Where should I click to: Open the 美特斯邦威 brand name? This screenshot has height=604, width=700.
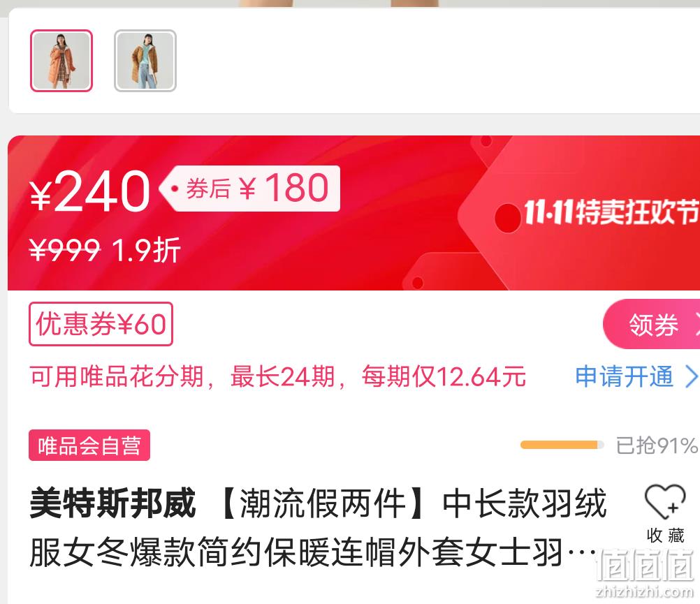pyautogui.click(x=113, y=503)
